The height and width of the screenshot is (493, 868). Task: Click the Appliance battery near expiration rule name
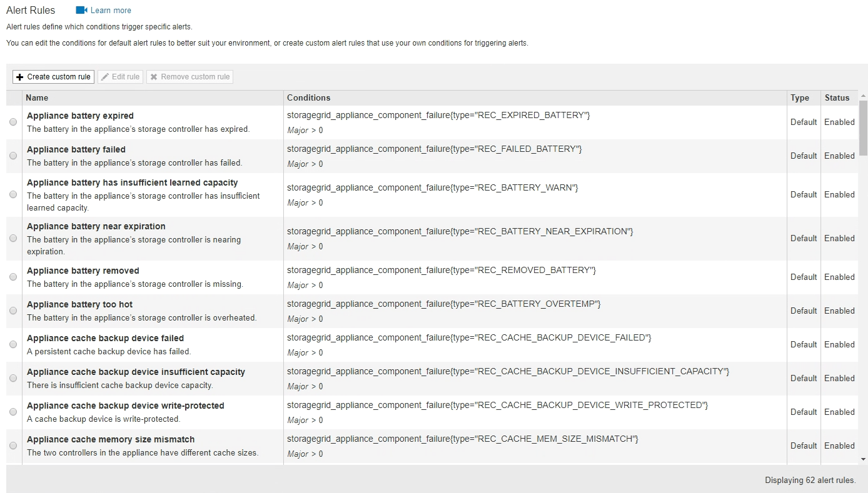click(96, 226)
